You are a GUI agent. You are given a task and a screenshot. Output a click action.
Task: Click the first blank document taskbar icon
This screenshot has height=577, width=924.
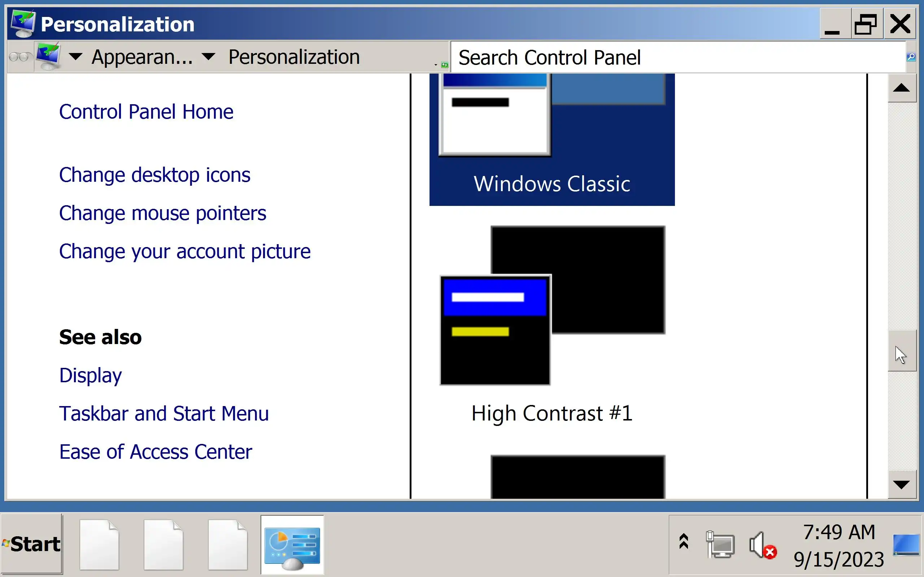99,545
